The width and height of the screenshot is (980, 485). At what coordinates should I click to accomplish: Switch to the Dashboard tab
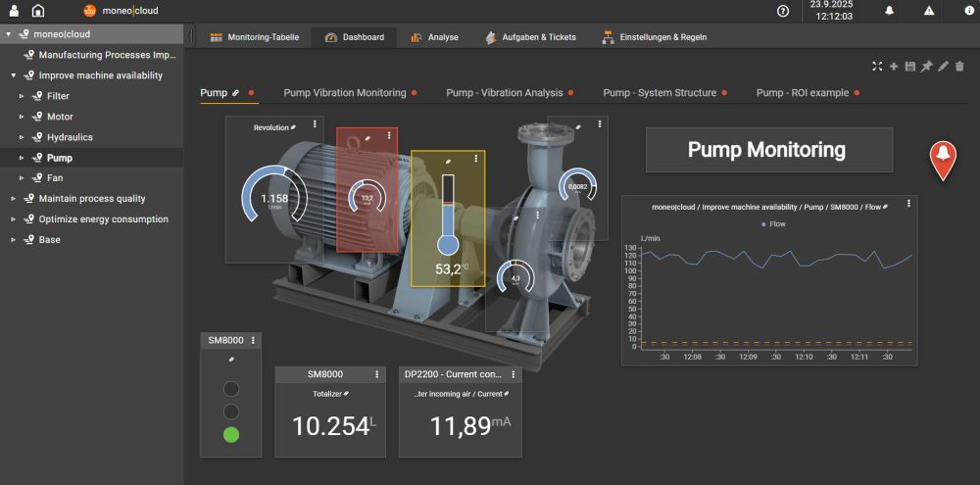(355, 37)
